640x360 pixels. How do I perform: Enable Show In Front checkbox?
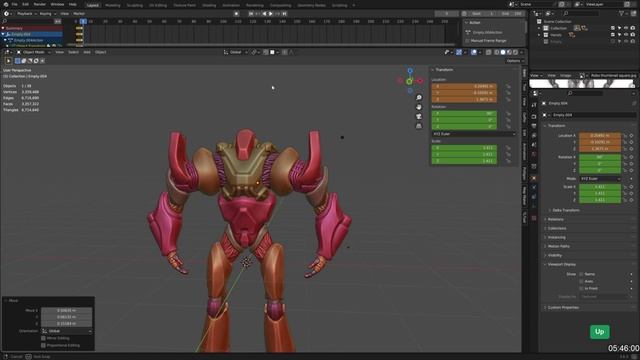pos(581,288)
